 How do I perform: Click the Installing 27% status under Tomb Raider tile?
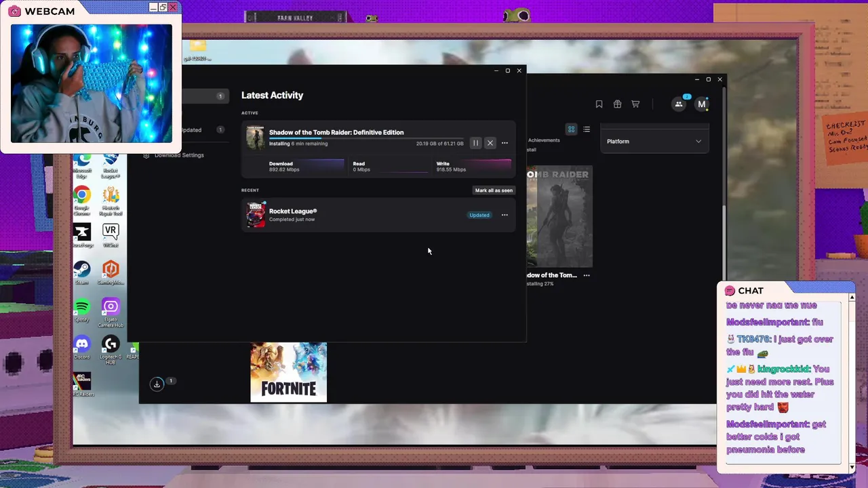[x=540, y=284]
